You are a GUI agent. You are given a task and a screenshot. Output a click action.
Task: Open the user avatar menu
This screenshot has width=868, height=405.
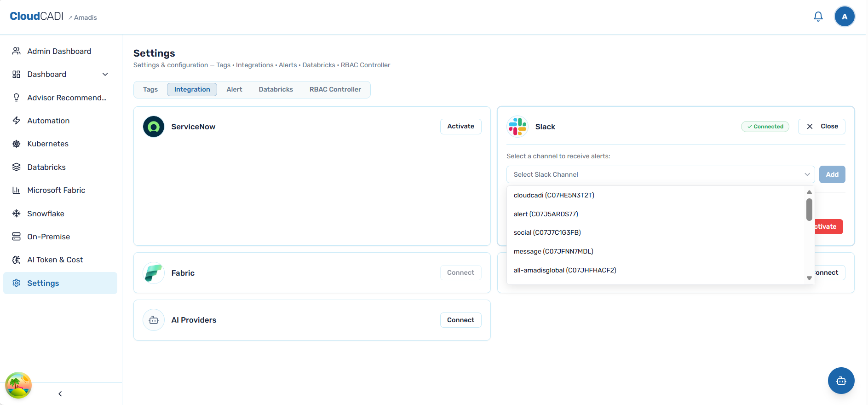(x=845, y=17)
